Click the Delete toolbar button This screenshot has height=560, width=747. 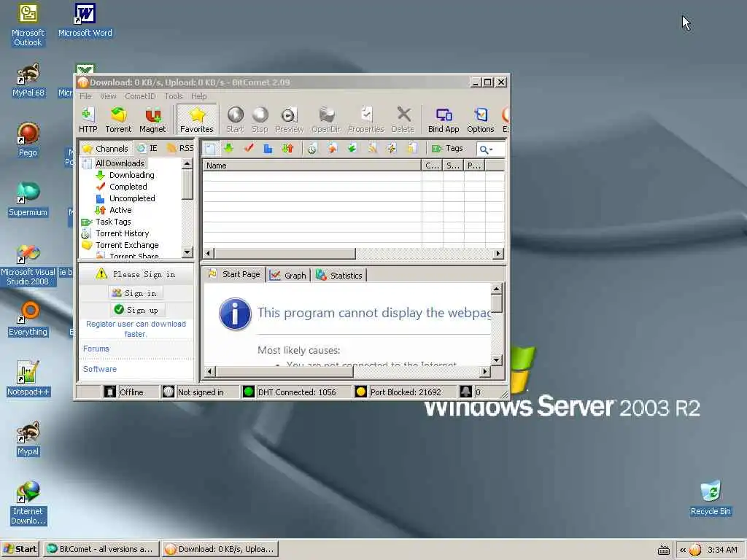[403, 120]
